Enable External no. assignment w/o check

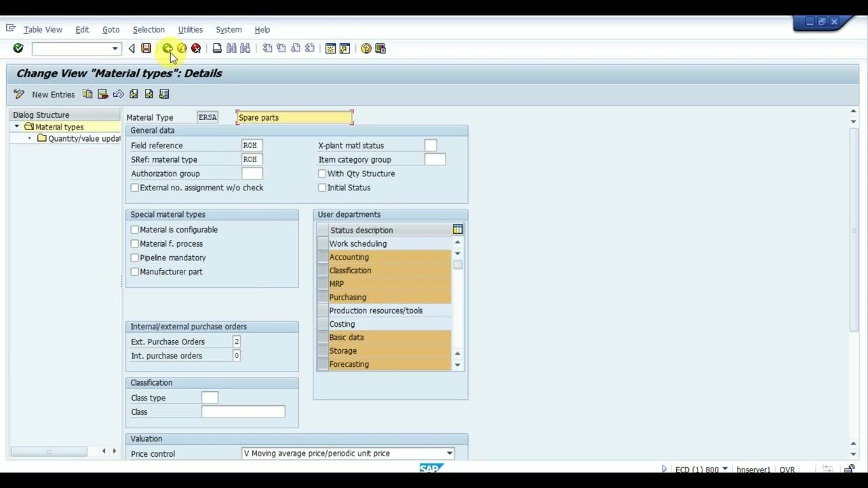click(135, 188)
